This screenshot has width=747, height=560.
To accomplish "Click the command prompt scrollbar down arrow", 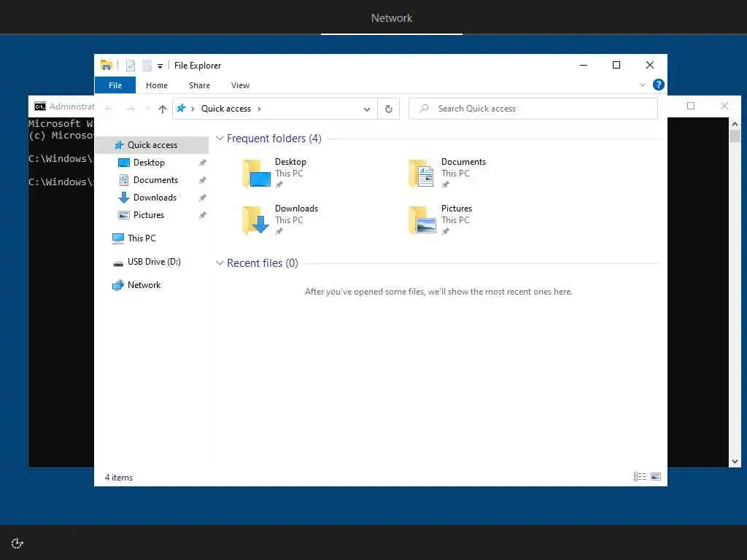I will coord(735,462).
